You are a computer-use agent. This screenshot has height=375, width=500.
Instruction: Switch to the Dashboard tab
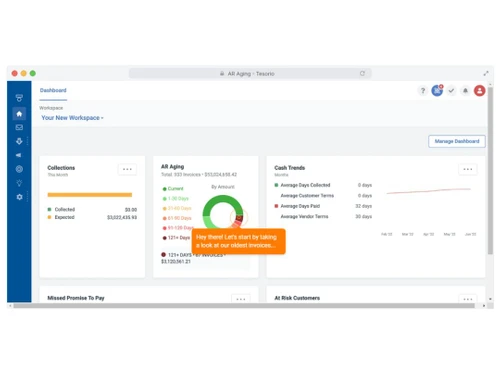(x=53, y=90)
